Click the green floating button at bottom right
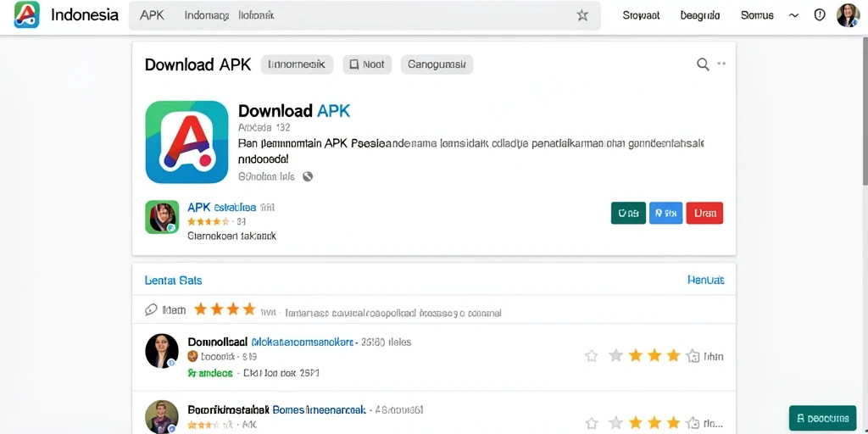868x434 pixels. point(822,418)
